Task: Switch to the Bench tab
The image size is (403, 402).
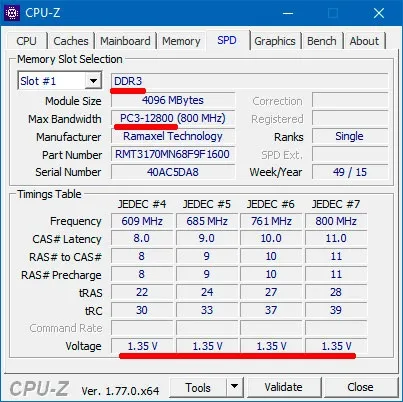Action: [x=322, y=41]
